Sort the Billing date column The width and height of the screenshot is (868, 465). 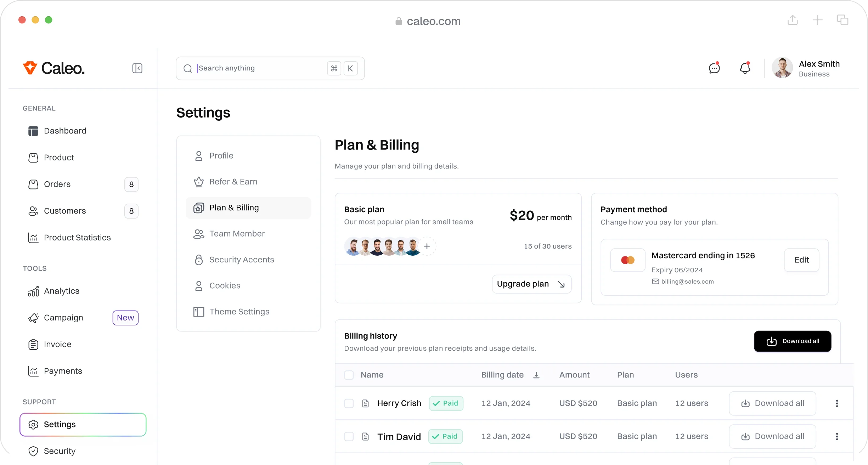[x=536, y=375]
